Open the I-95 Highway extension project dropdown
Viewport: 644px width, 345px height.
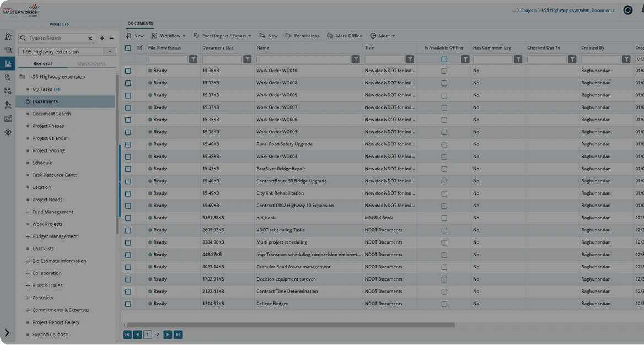click(110, 52)
